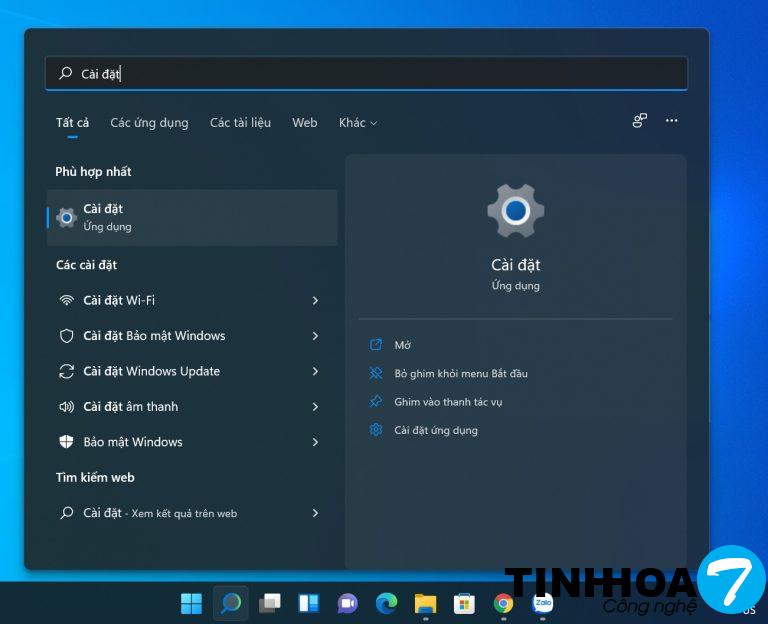Select the Cài đặt Bảo mật Windows result
Image resolution: width=768 pixels, height=624 pixels.
(x=154, y=336)
